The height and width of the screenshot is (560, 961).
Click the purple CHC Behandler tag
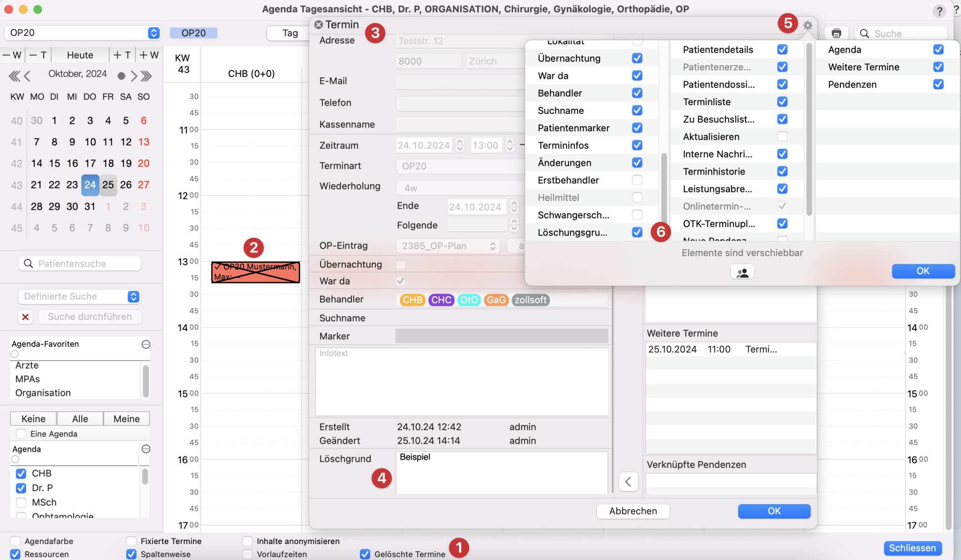click(x=441, y=300)
